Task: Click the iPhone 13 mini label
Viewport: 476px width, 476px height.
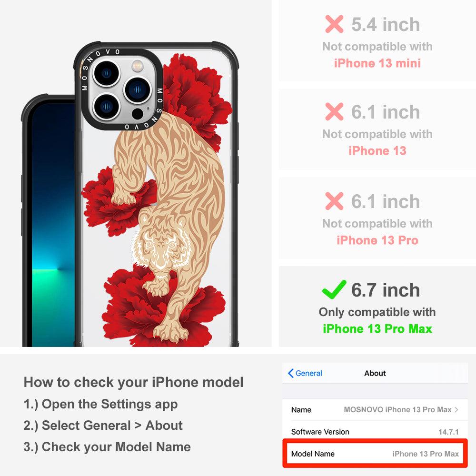Action: pos(377,63)
